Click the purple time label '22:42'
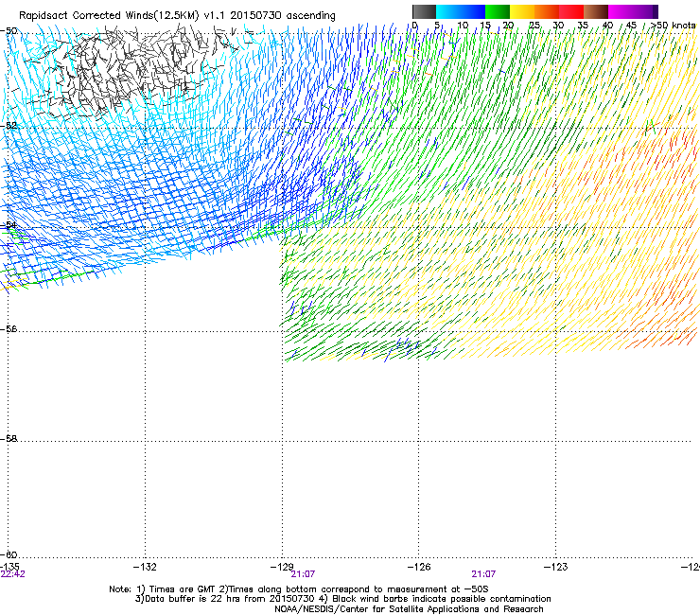700x615 pixels. click(x=13, y=574)
